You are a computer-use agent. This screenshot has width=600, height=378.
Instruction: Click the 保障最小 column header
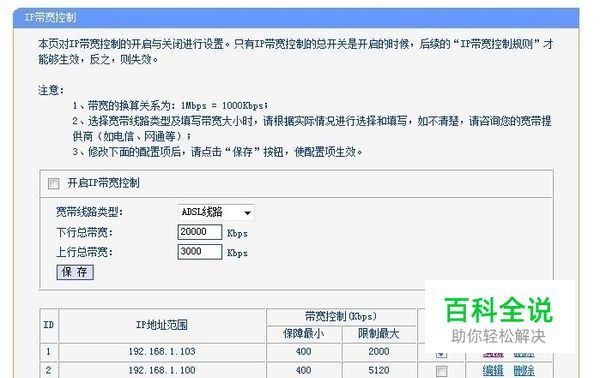[x=303, y=334]
